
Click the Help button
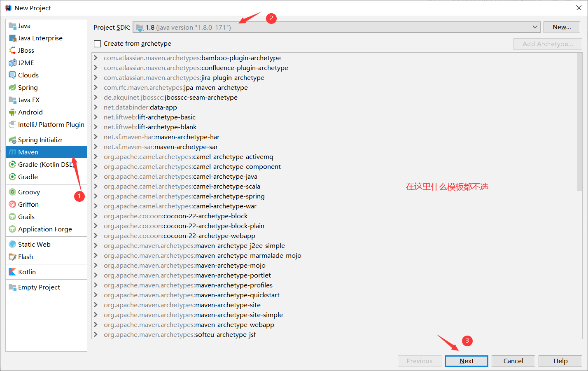560,361
